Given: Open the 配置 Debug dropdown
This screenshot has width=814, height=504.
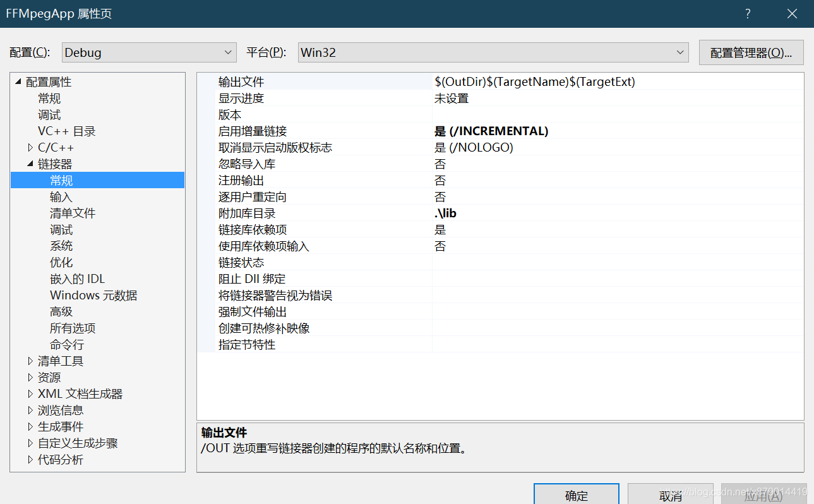Looking at the screenshot, I should [149, 52].
